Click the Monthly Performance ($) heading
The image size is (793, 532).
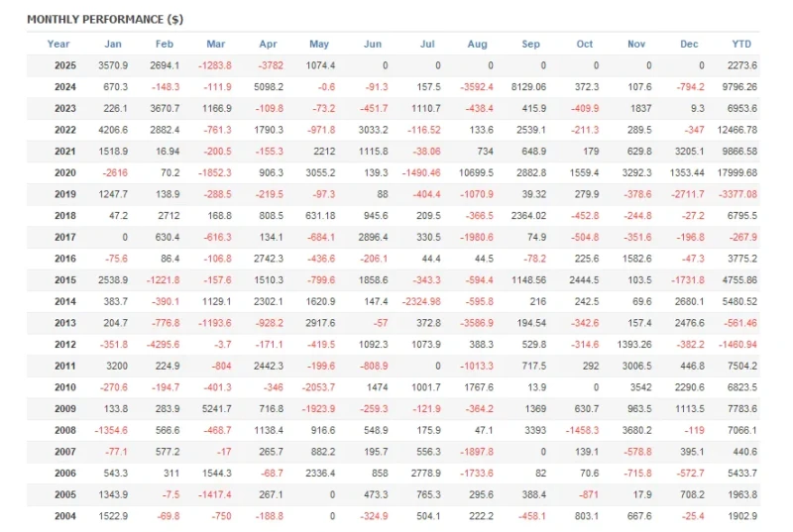click(x=105, y=19)
